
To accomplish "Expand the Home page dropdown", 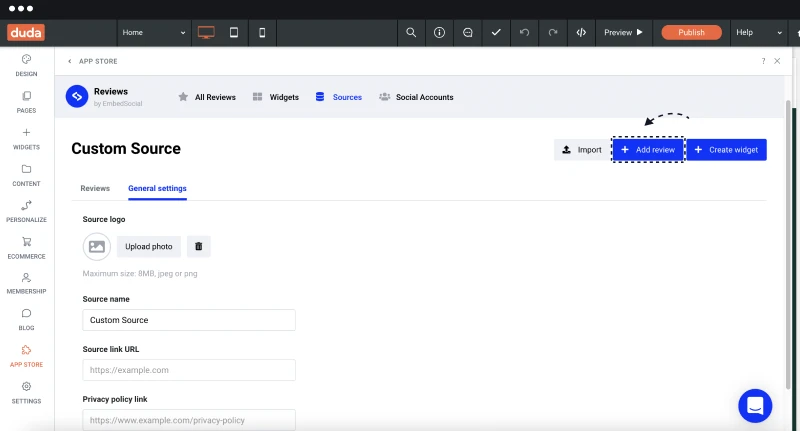I will 154,33.
